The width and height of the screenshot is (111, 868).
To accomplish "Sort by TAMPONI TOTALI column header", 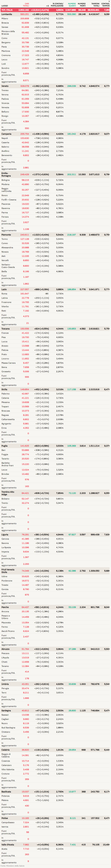I will click(96, 5).
